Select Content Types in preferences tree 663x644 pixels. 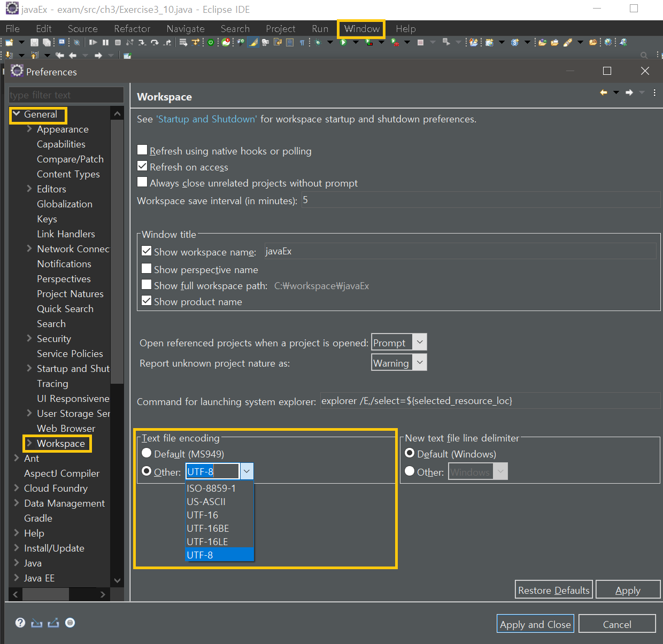68,174
